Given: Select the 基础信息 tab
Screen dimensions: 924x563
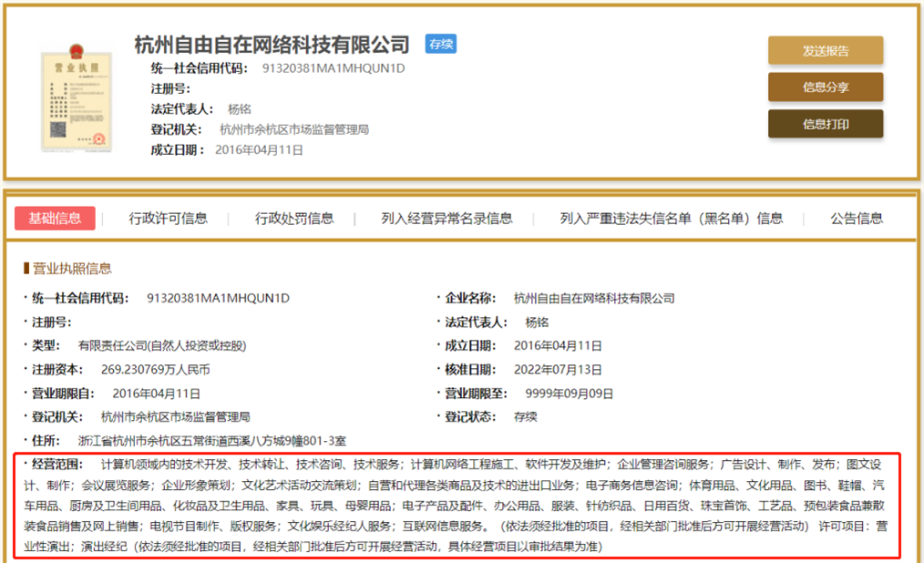Looking at the screenshot, I should [55, 219].
